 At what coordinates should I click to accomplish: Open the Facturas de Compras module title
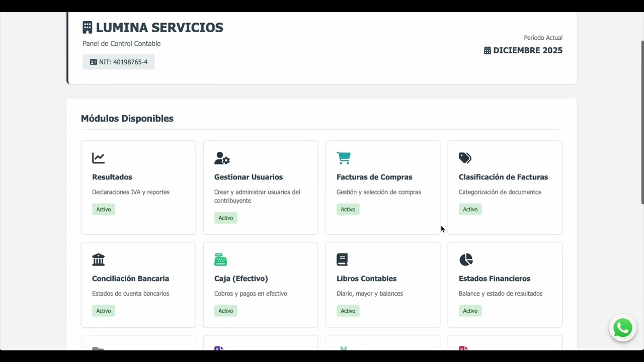click(x=374, y=177)
